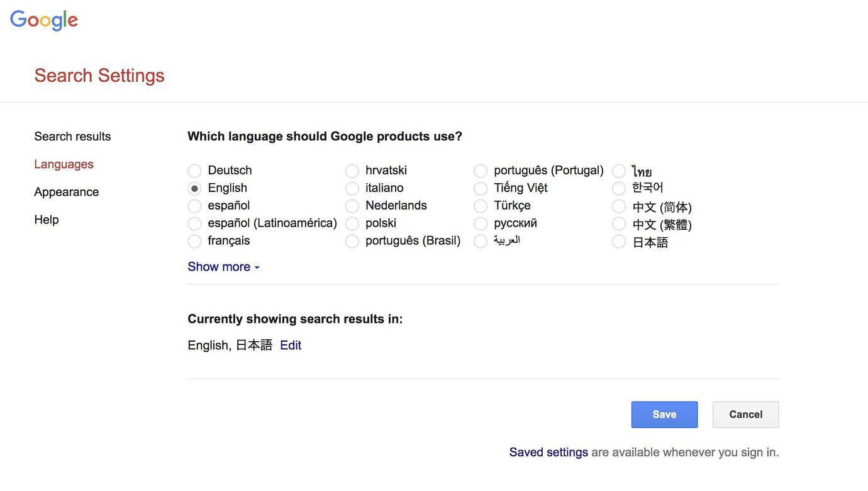Select the 日本語 language radio button
The image size is (868, 491).
coord(619,242)
